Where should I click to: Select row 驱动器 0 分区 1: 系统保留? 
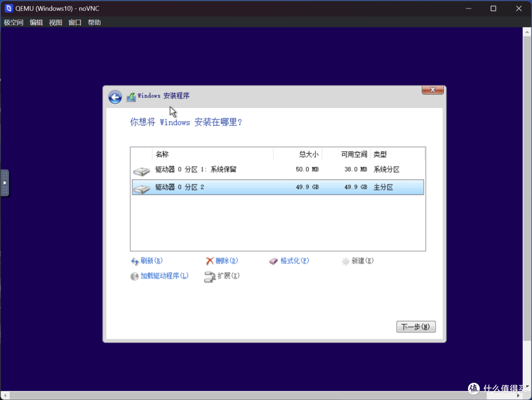tap(278, 169)
